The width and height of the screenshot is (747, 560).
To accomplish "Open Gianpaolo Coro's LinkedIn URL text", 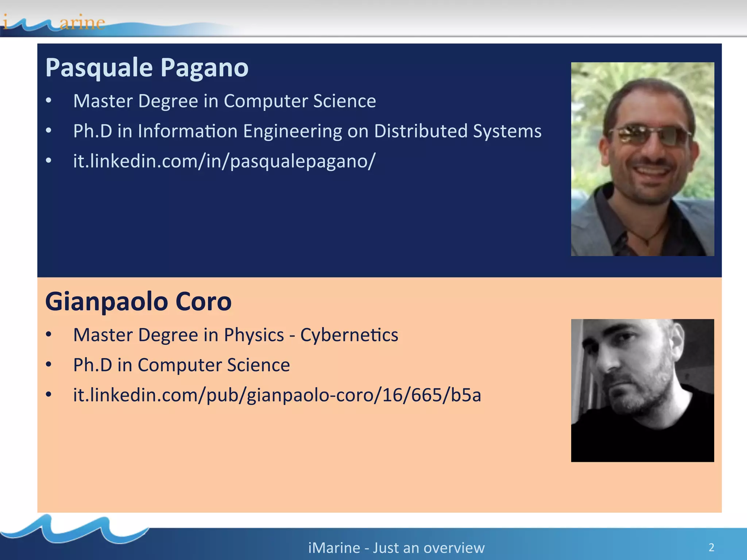I will click(x=277, y=395).
